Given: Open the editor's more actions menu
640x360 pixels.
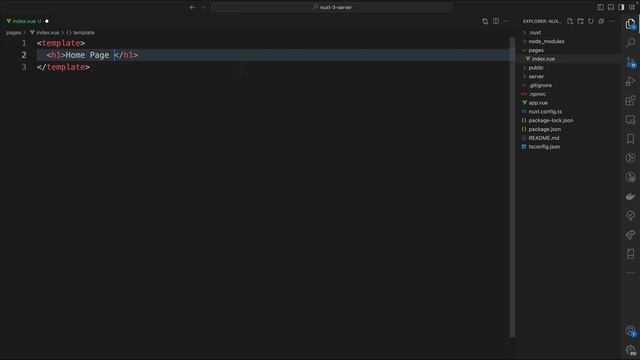Looking at the screenshot, I should (506, 21).
